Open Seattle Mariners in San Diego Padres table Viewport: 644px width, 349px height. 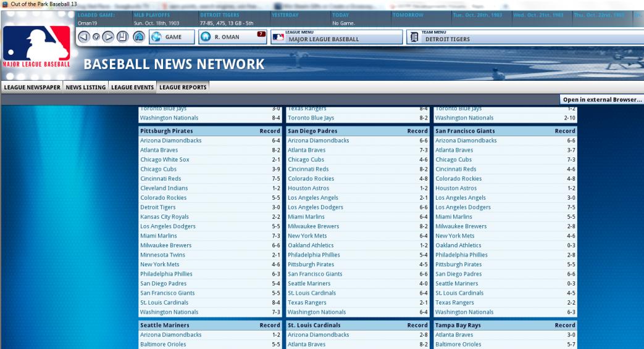point(309,284)
